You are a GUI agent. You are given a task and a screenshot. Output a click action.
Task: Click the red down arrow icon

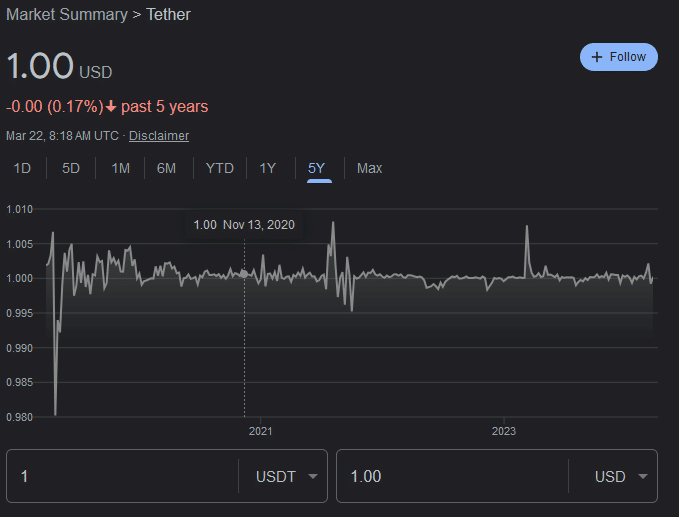point(111,107)
